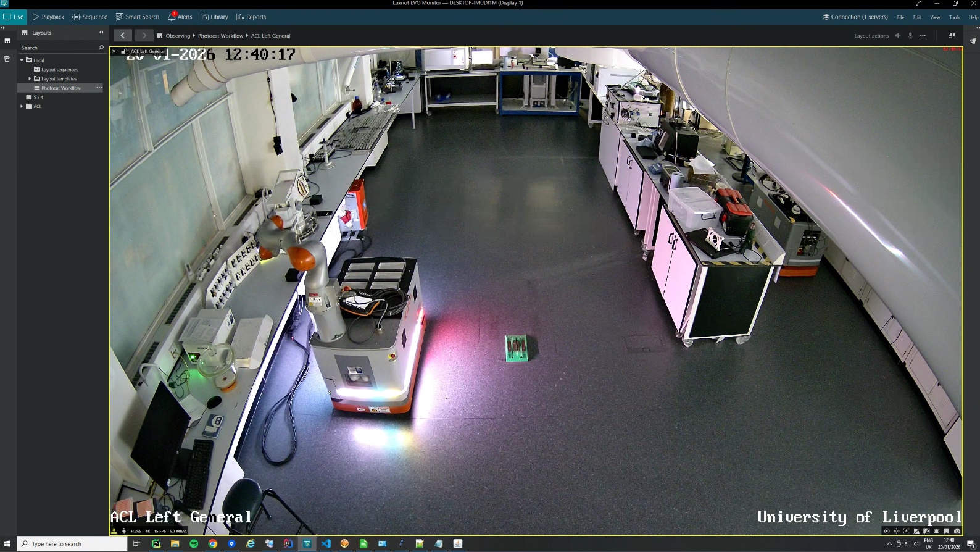Click the back navigation arrow button
The height and width of the screenshot is (552, 980).
[x=122, y=36]
